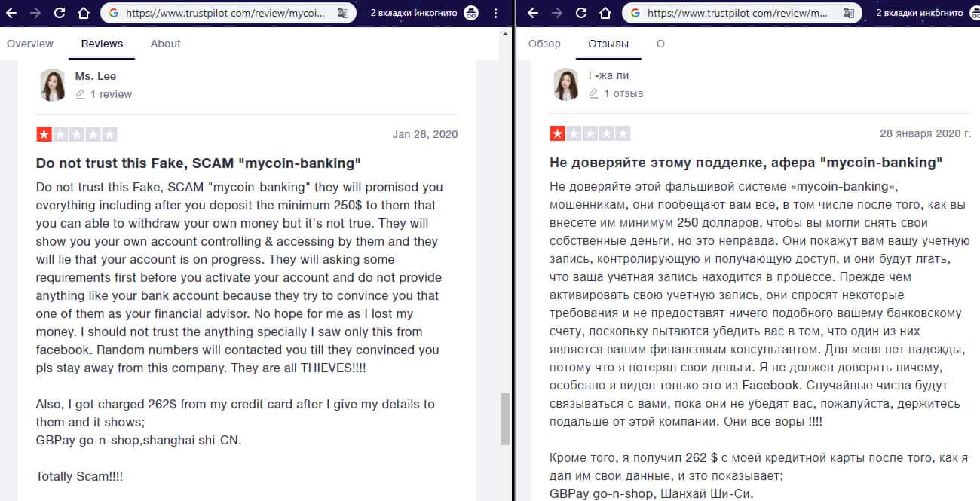The height and width of the screenshot is (501, 980).
Task: Click Ms. Lee's profile avatar
Action: pos(53,84)
